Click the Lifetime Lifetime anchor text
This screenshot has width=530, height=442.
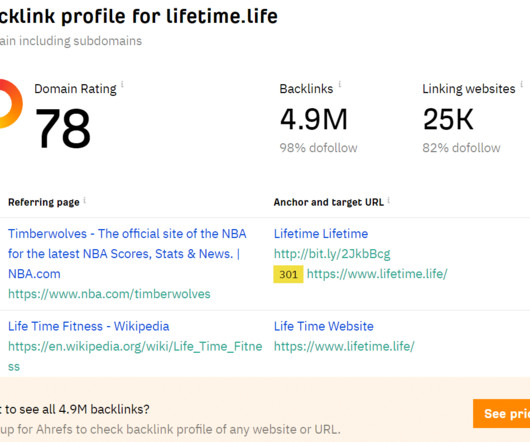[x=321, y=234]
